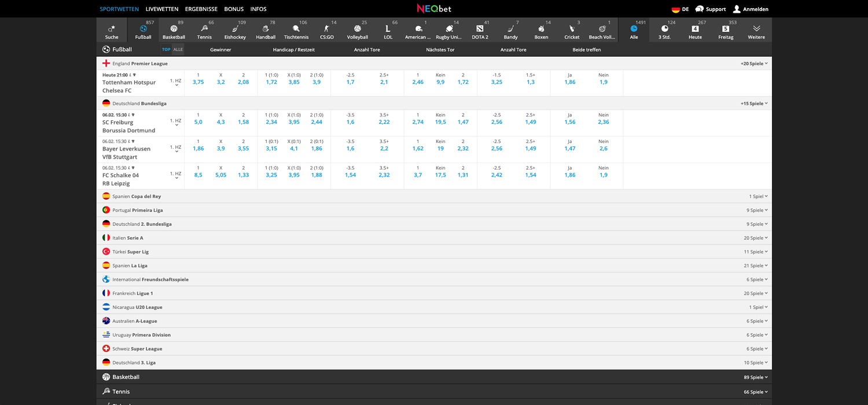This screenshot has width=868, height=405.
Task: Expand Türkei Super Lig row
Action: (x=434, y=252)
